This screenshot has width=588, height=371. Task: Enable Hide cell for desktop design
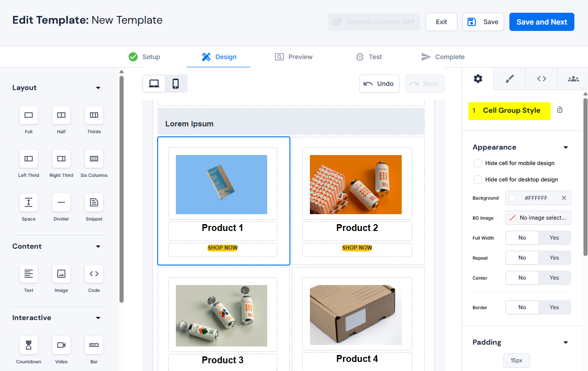click(x=478, y=180)
